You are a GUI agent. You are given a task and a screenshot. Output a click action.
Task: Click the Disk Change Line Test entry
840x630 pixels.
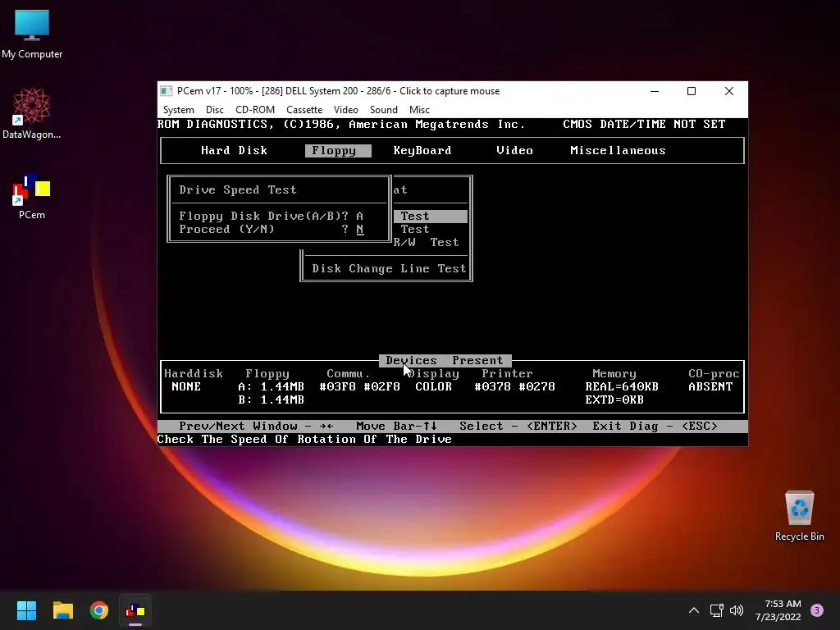tap(389, 268)
